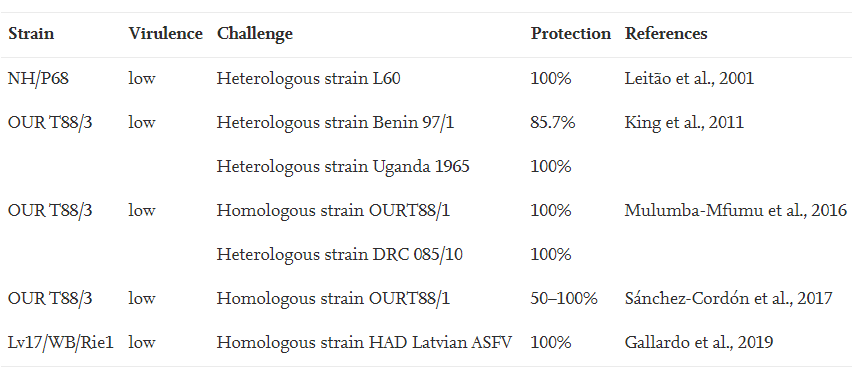Click the Protection column header
The height and width of the screenshot is (373, 852).
571,34
